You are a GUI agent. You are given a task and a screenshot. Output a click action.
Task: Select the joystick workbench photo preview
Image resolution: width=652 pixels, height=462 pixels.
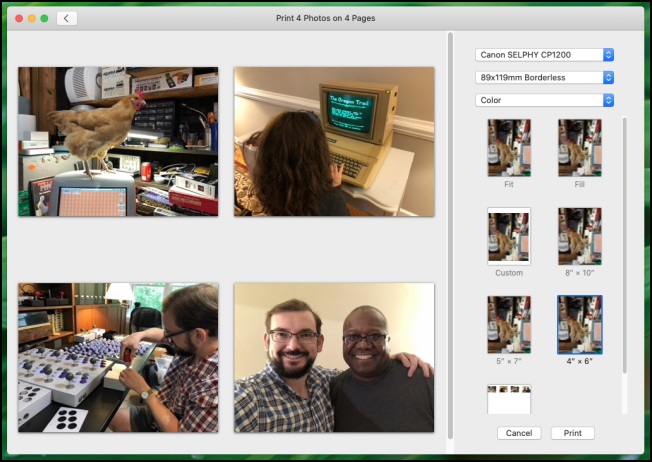coord(118,358)
